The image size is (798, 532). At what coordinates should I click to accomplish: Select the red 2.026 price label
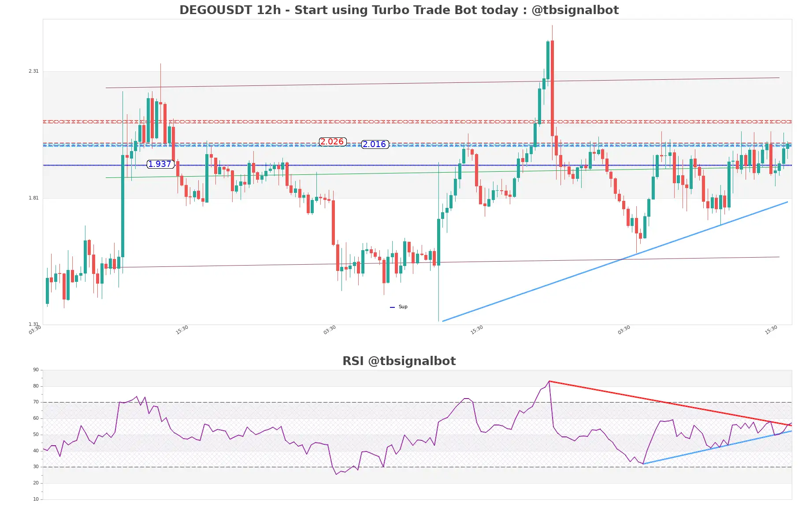point(332,142)
